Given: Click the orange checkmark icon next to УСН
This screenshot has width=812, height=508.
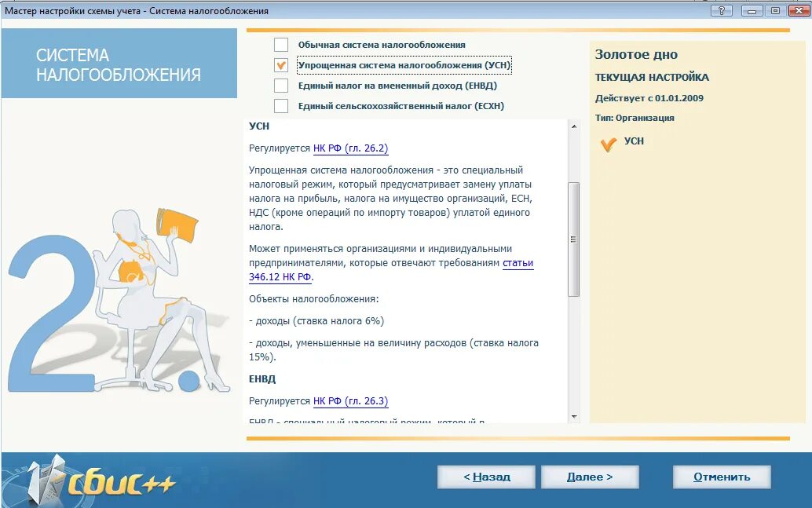Looking at the screenshot, I should tap(609, 144).
